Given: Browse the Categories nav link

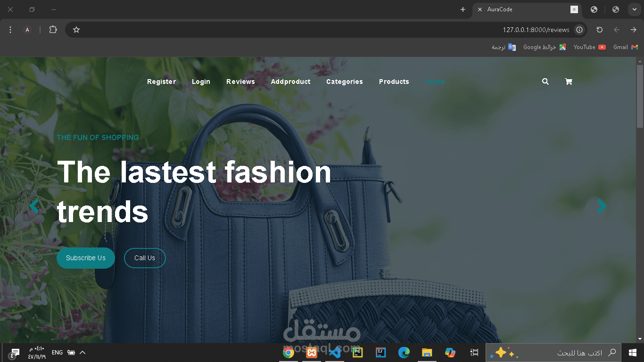Looking at the screenshot, I should pos(345,82).
